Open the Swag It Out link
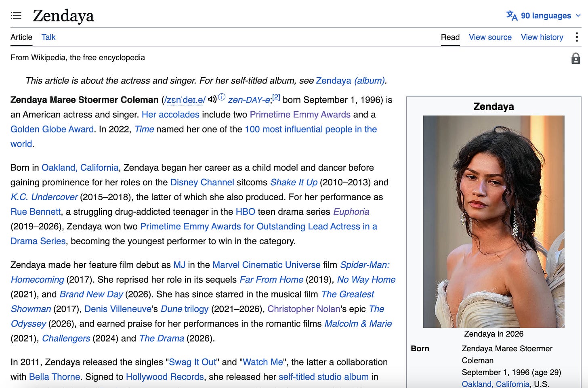The width and height of the screenshot is (588, 388). (x=193, y=362)
